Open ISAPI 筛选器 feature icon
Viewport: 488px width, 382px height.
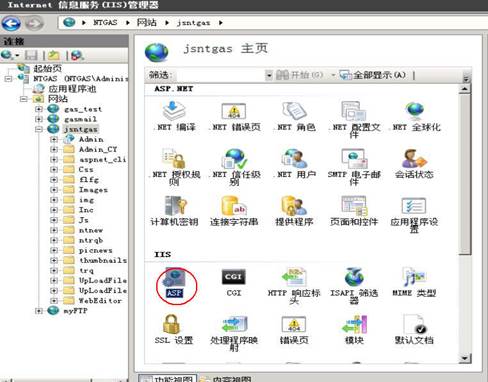[354, 277]
